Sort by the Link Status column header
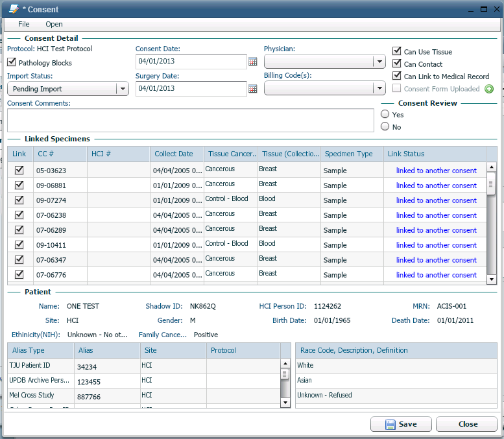 click(x=435, y=154)
